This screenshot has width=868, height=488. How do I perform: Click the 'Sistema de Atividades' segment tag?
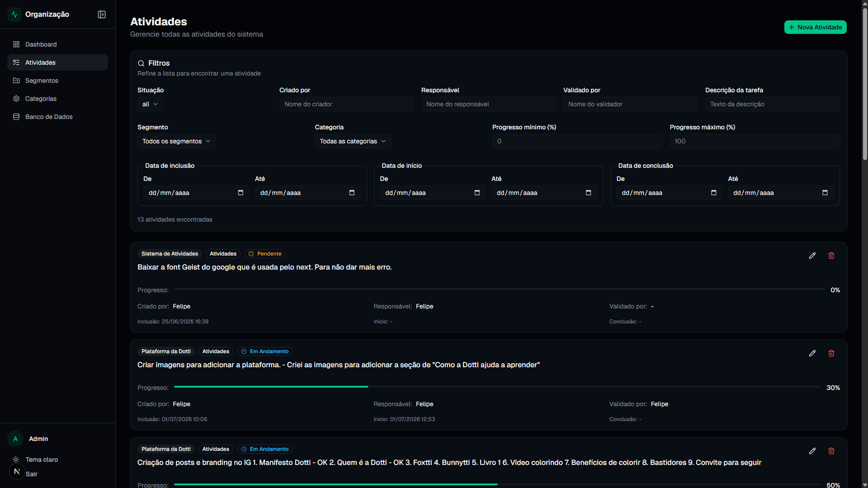[x=170, y=254]
